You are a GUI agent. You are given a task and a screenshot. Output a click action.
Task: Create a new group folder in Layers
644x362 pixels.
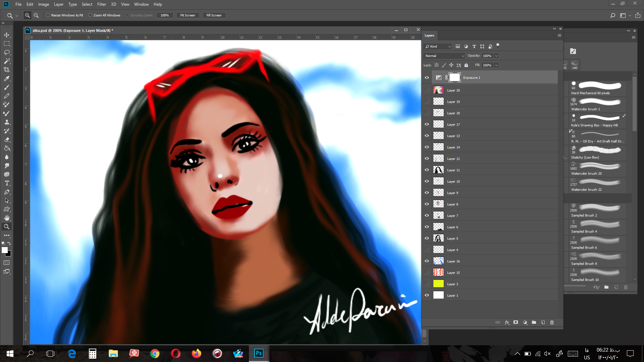click(x=534, y=322)
